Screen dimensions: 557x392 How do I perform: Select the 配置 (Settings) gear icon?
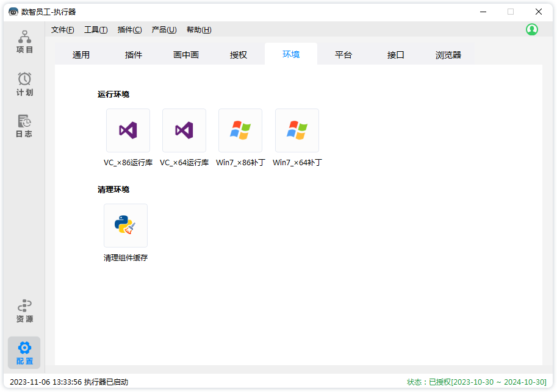[x=24, y=347]
